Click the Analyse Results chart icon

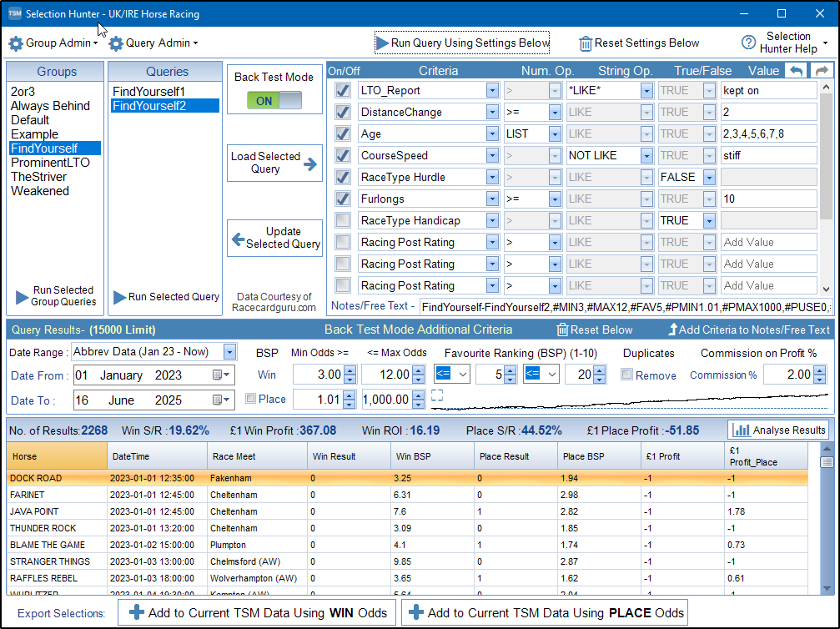(x=741, y=430)
